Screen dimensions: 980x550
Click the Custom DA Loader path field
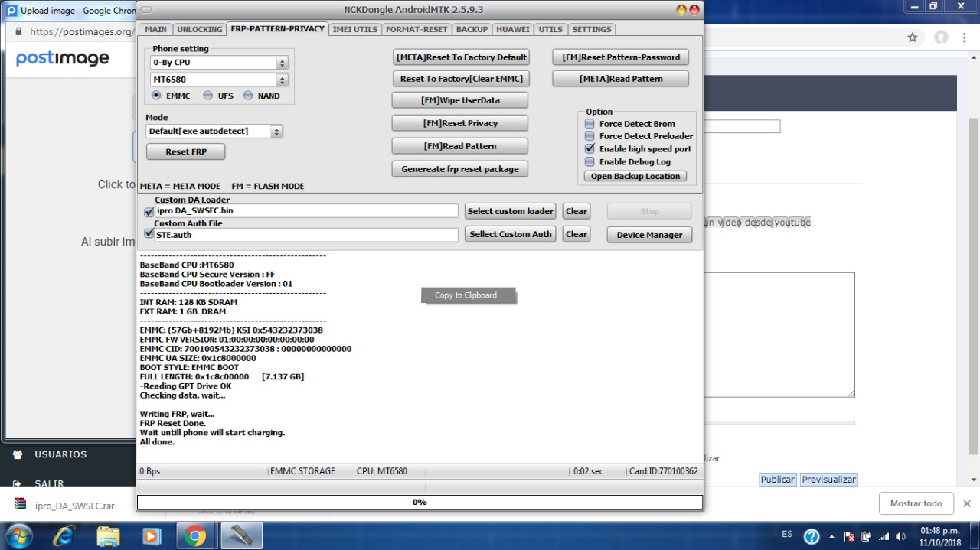(x=306, y=211)
